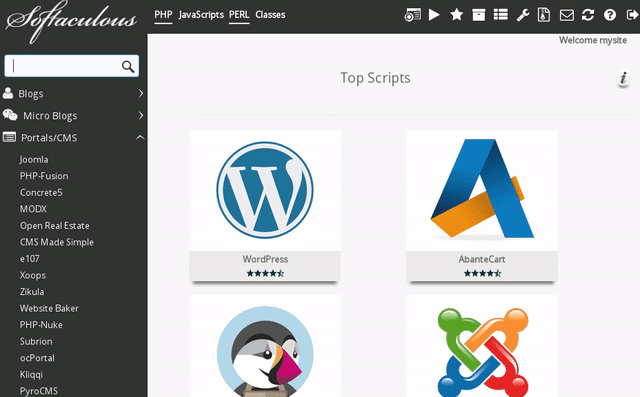Select CMS Made Simple script
640x397 pixels.
click(57, 242)
